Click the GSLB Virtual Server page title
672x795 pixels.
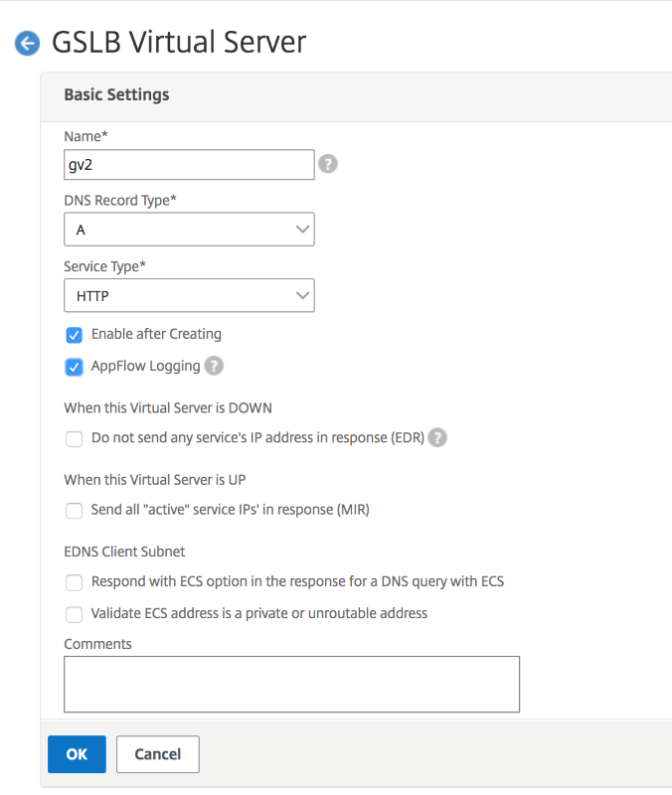point(179,42)
